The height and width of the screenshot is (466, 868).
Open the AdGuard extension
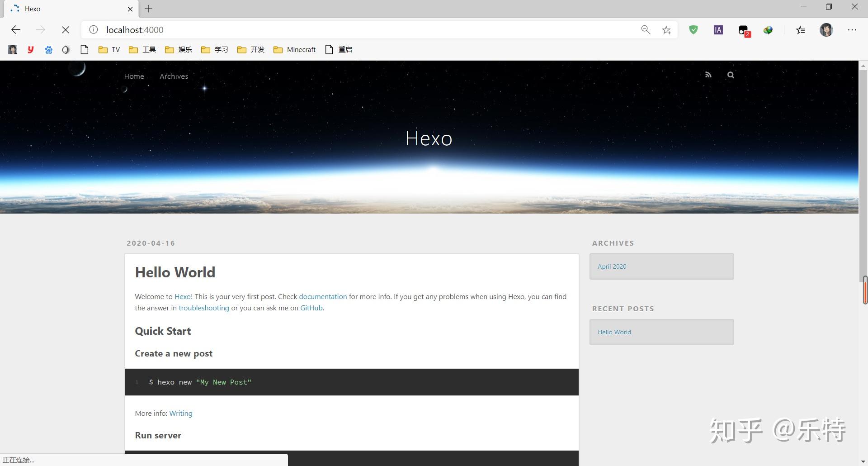pyautogui.click(x=693, y=30)
